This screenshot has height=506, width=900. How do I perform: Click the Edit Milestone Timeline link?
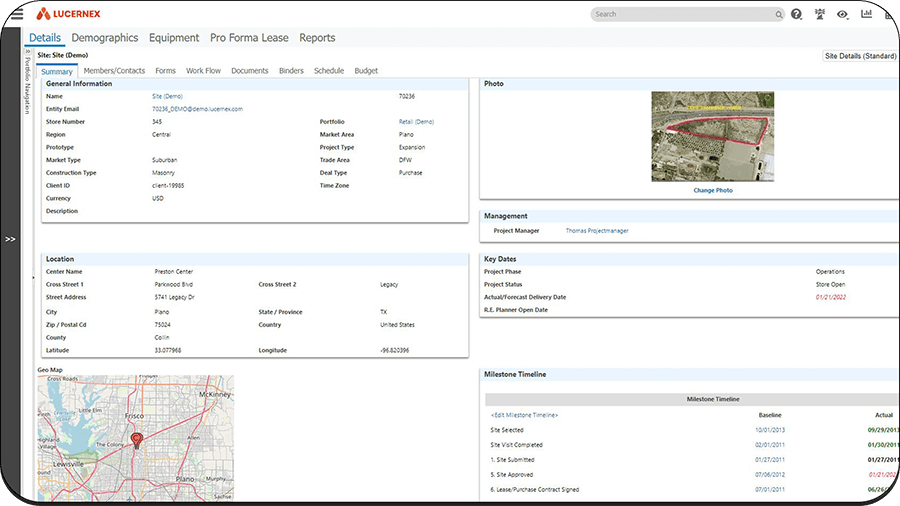(524, 414)
